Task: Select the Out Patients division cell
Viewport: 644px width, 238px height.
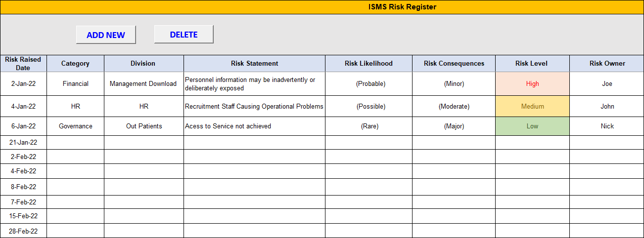Action: pyautogui.click(x=143, y=126)
